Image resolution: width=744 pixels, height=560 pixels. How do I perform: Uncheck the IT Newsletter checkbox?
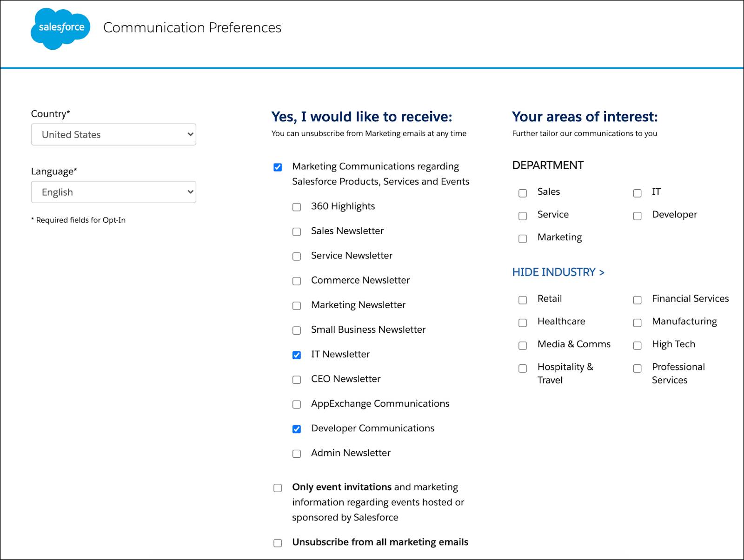297,356
